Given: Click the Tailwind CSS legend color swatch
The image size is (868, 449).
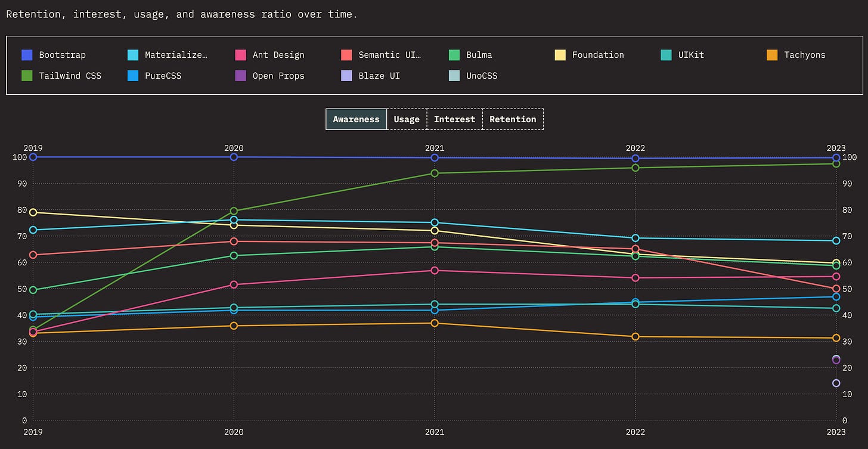Looking at the screenshot, I should [x=26, y=76].
